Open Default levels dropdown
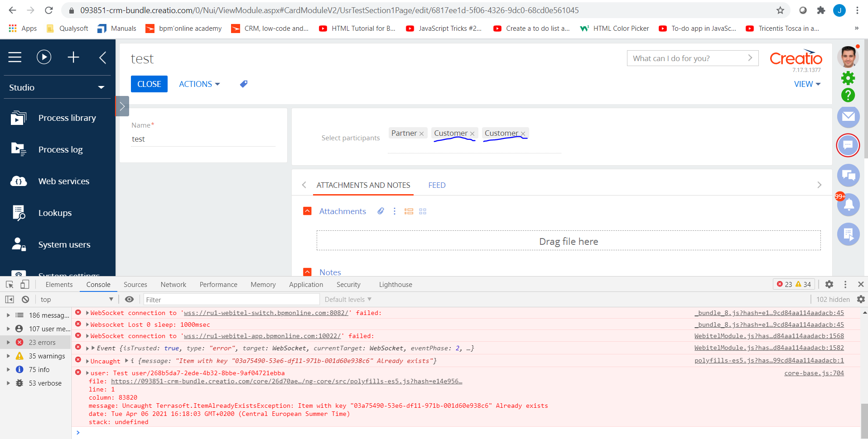 pos(348,299)
